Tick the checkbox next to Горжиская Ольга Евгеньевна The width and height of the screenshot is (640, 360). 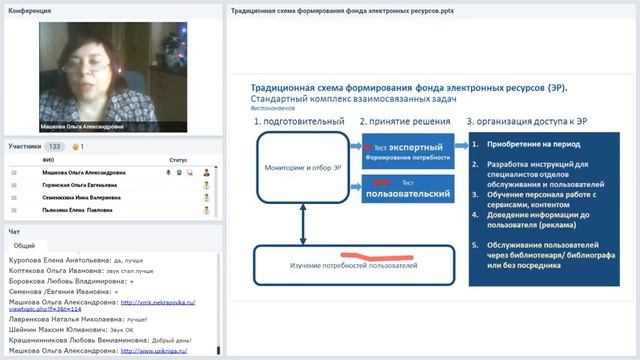14,185
